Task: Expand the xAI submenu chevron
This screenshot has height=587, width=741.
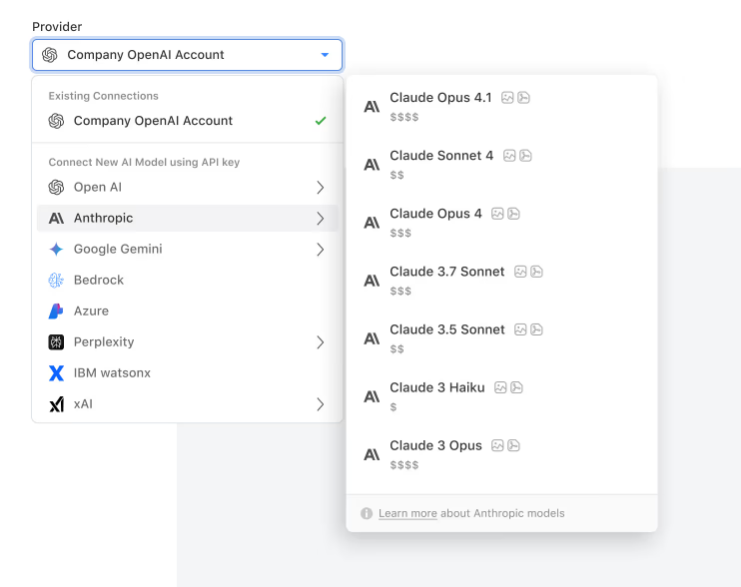Action: [320, 404]
